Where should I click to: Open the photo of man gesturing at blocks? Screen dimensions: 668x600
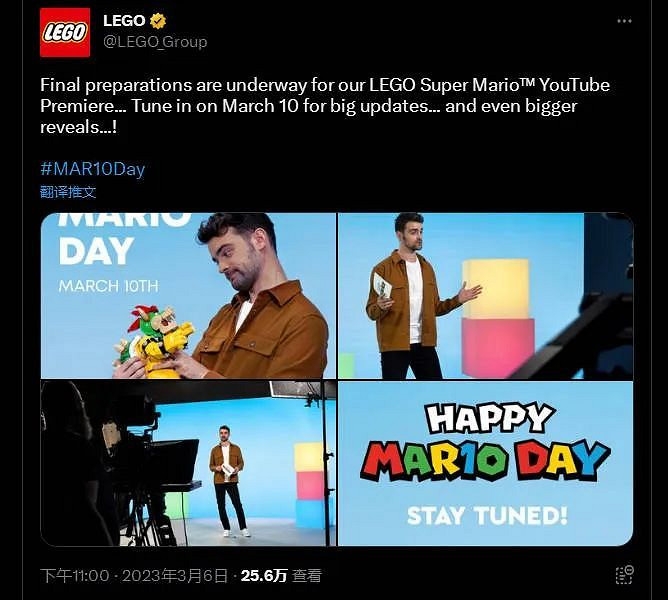coord(485,295)
